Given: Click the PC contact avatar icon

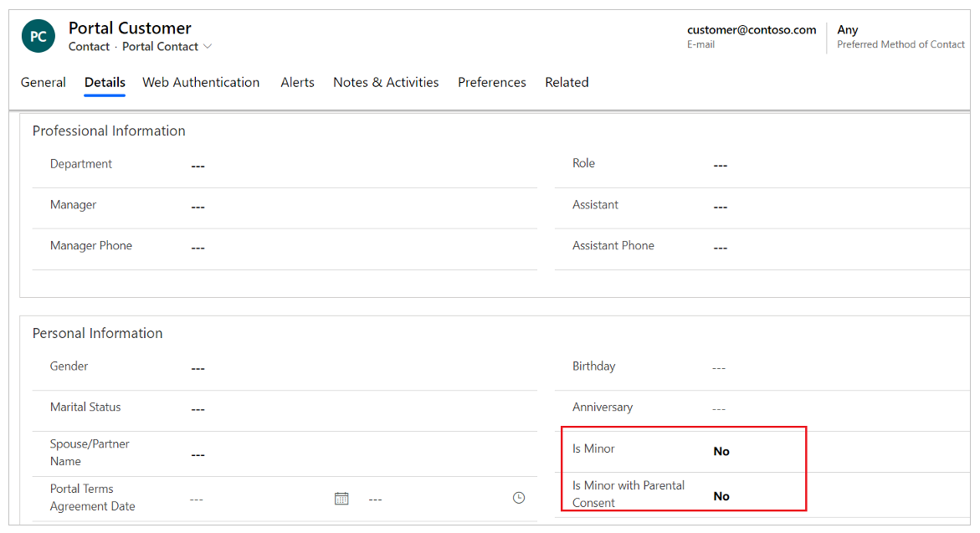Looking at the screenshot, I should 38,37.
